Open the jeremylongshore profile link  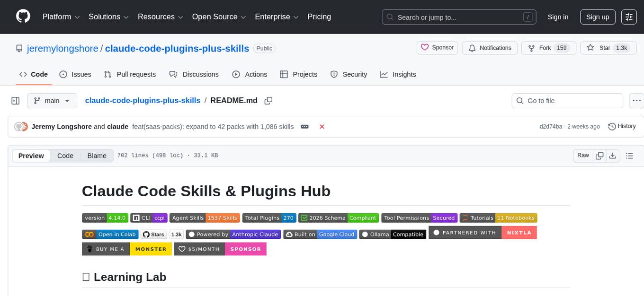(63, 48)
